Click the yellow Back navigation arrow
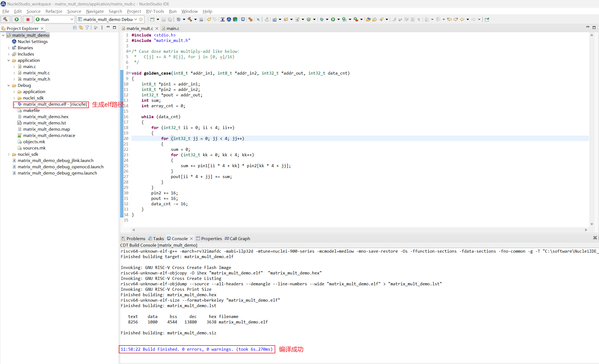 [462, 19]
